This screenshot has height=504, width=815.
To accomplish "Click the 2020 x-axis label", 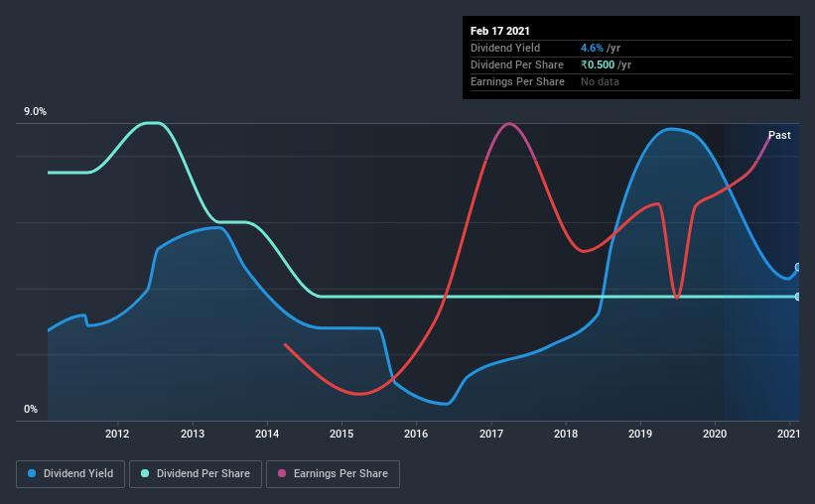I will click(x=715, y=434).
